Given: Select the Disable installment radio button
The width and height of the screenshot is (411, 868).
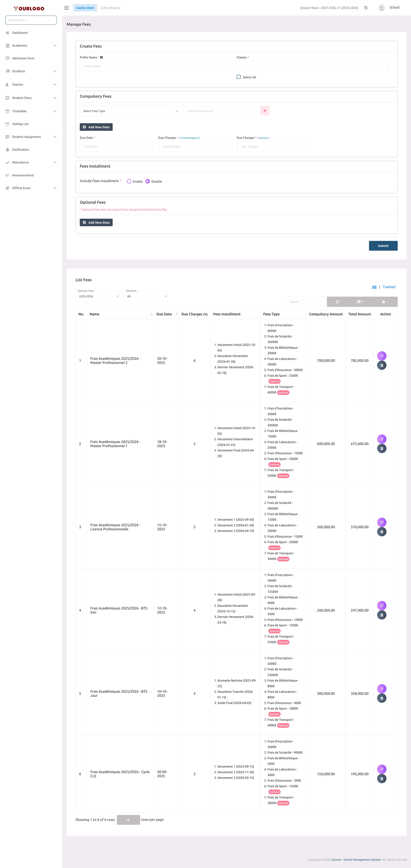Looking at the screenshot, I should pos(148,181).
